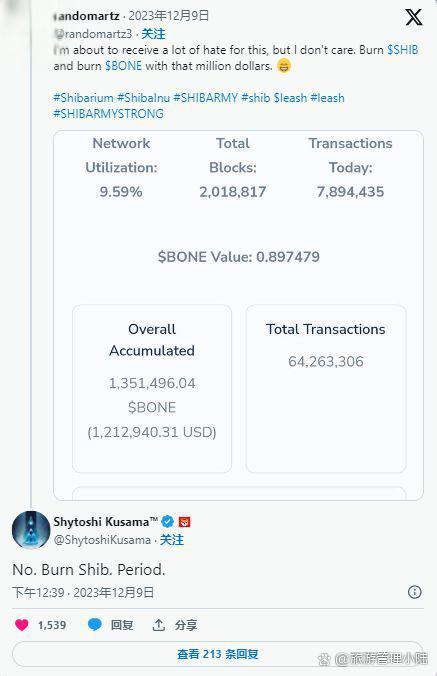Screen dimensions: 437x676
Task: Click the Shiba Inu affiliate badge icon
Action: (184, 522)
